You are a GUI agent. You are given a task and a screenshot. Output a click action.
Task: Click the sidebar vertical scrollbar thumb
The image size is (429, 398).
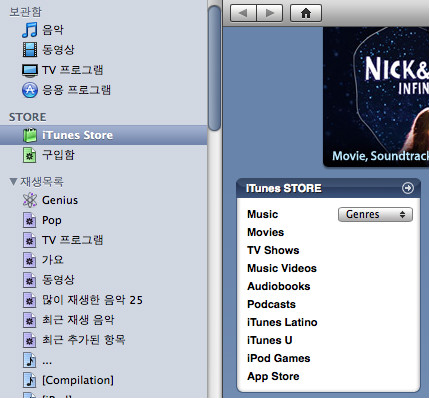coord(214,68)
